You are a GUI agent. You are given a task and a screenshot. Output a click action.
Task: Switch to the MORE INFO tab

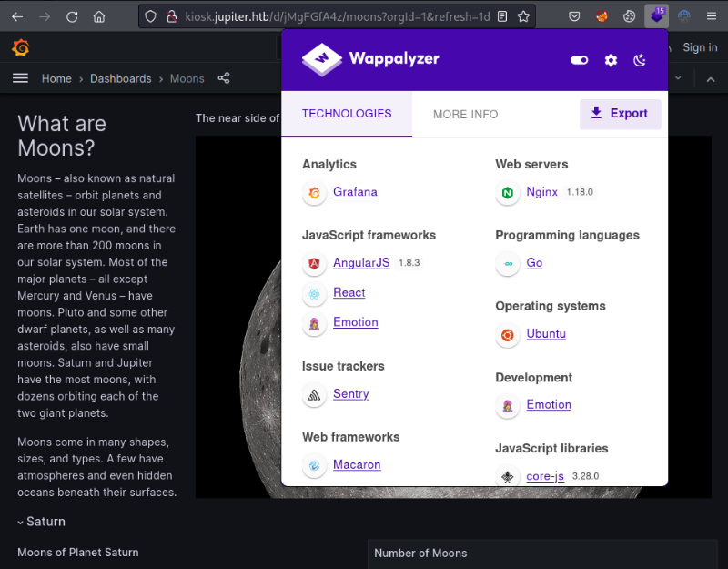click(465, 115)
